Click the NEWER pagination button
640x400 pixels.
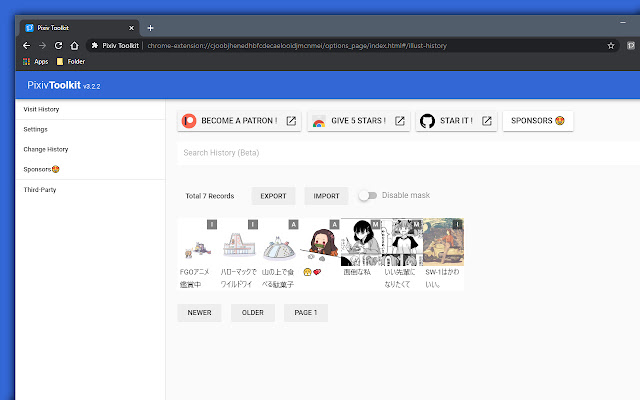tap(199, 313)
